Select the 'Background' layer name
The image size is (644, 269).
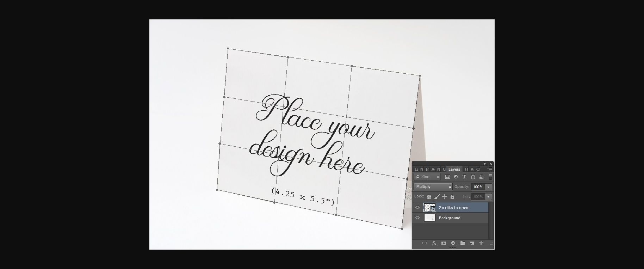[x=450, y=218]
